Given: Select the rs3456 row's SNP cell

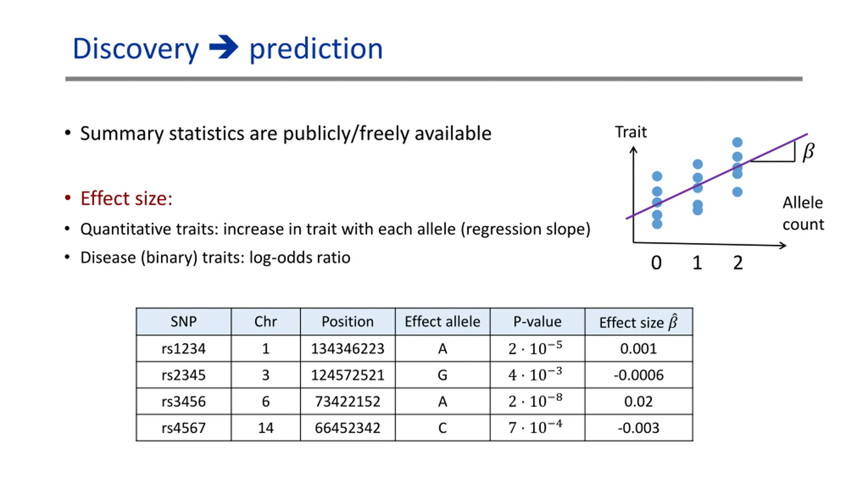Looking at the screenshot, I should [183, 402].
